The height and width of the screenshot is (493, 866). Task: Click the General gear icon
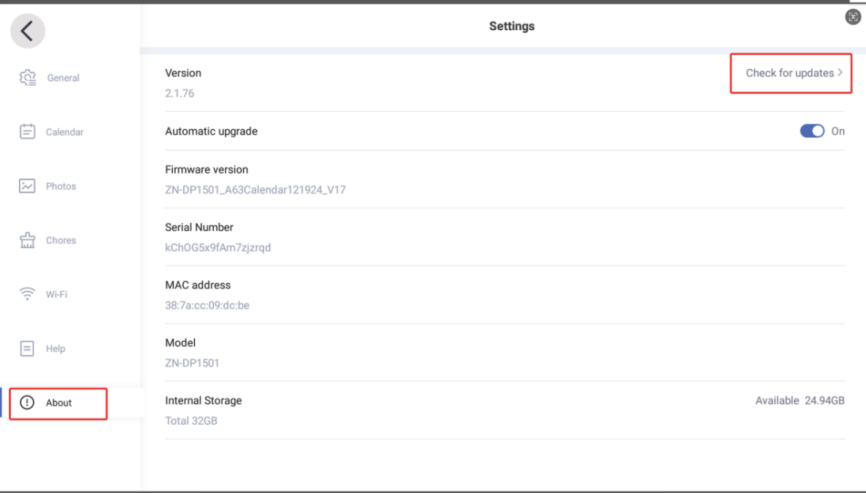coord(28,78)
